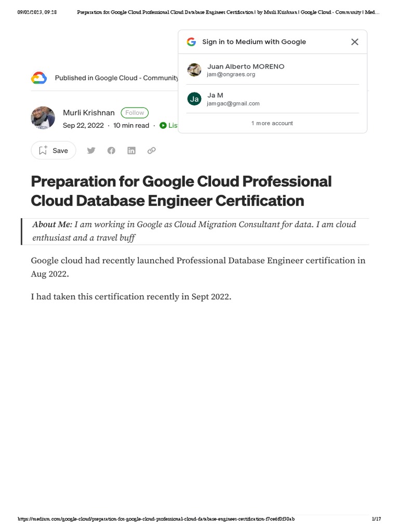399x532 pixels.
Task: Click the Google Cloud publication logo
Action: (x=39, y=78)
